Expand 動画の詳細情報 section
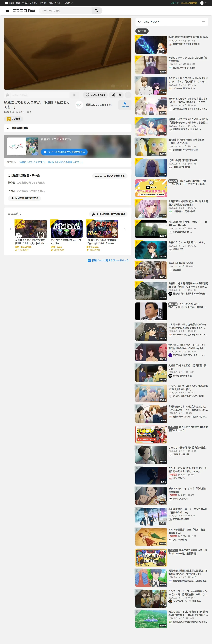 [68, 128]
